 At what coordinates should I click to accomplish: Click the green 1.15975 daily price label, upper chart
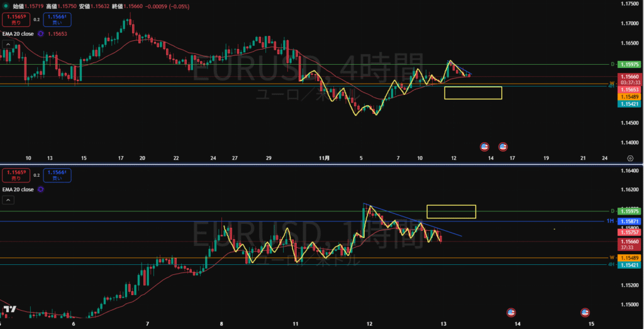click(629, 64)
